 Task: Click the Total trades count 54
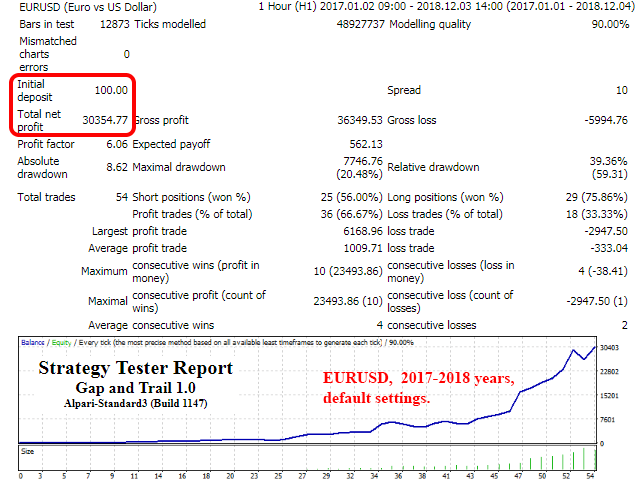pos(120,197)
